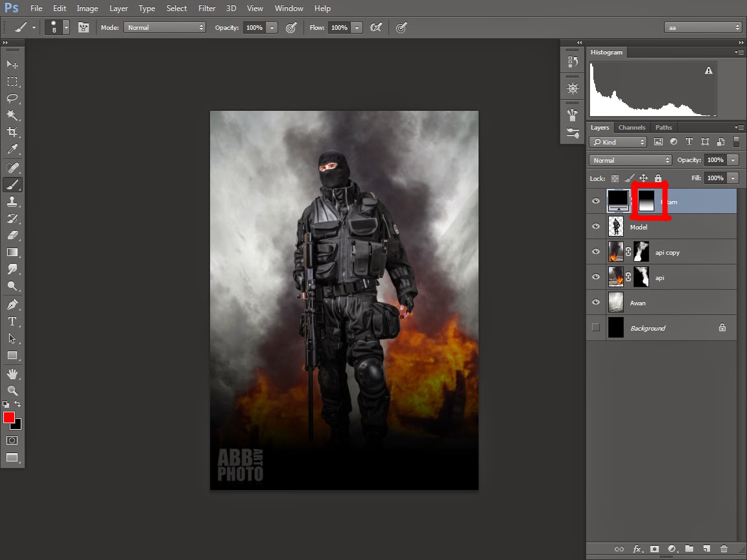
Task: Select the Horizontal Type tool
Action: 12,321
